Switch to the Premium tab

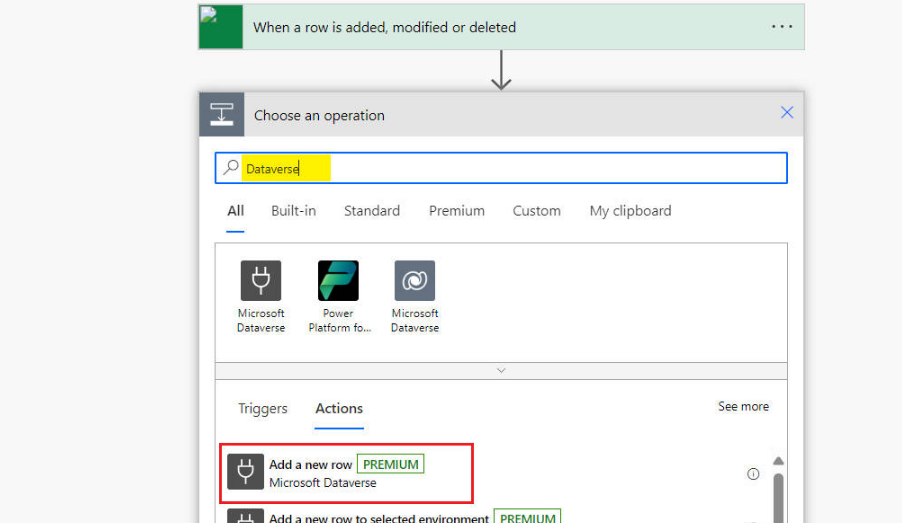457,211
